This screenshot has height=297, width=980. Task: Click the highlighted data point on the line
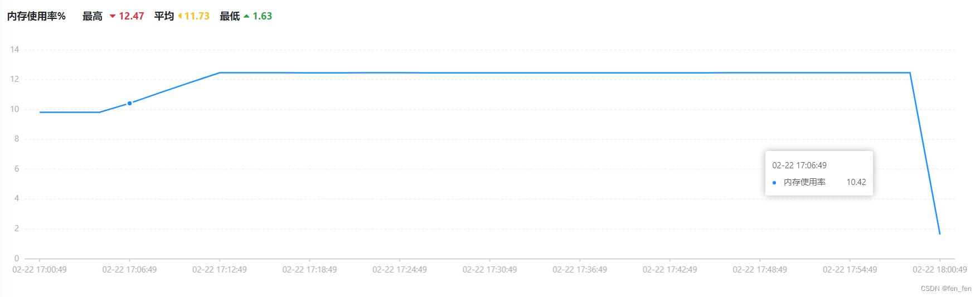[129, 103]
